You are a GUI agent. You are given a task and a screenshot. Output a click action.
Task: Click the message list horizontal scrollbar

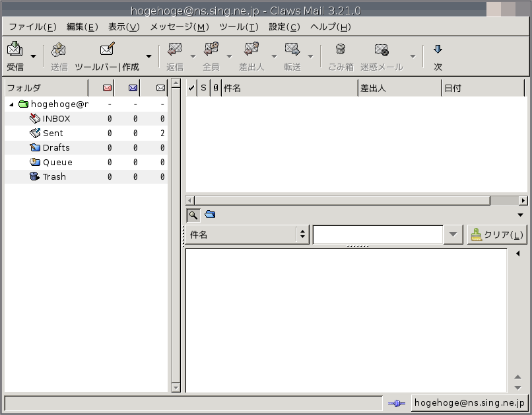343,201
